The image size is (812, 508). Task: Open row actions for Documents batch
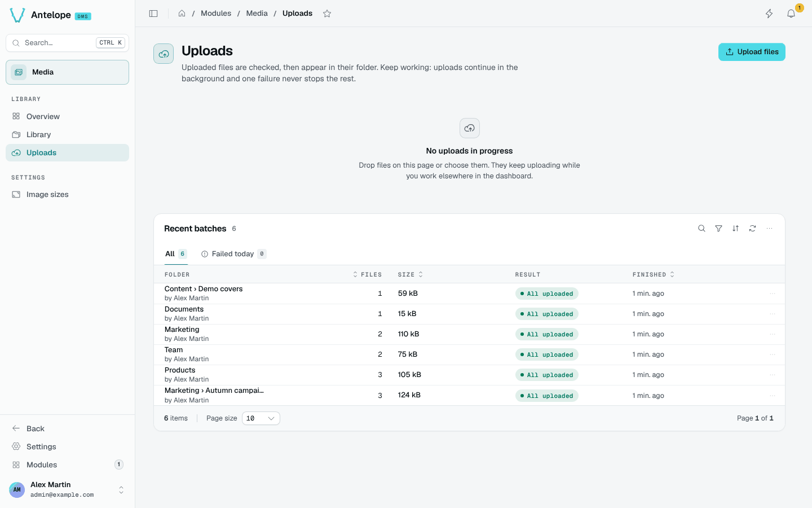[x=773, y=314]
